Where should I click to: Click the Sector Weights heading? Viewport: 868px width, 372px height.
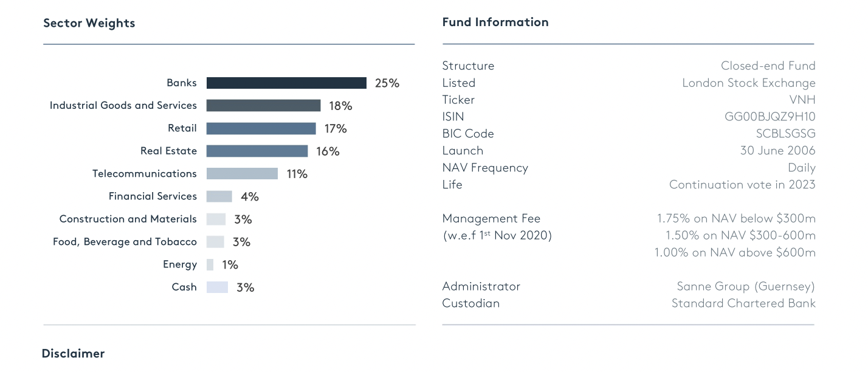click(89, 23)
